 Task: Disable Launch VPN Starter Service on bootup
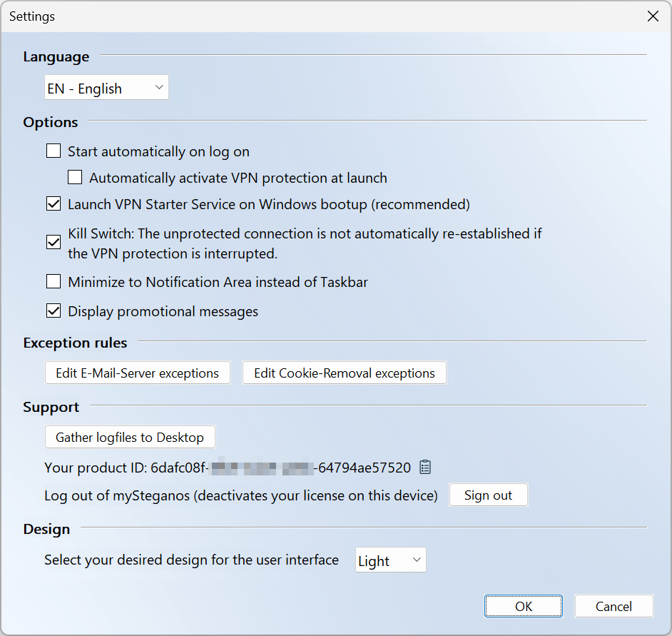tap(54, 203)
